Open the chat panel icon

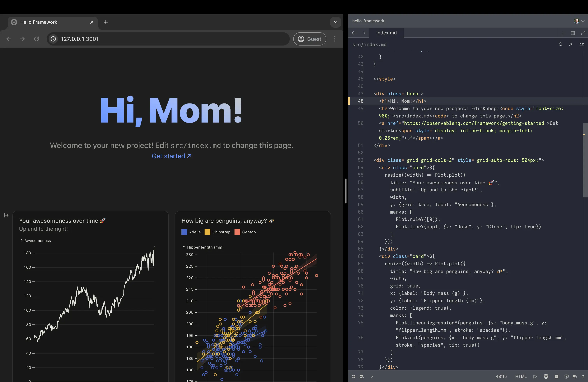(575, 377)
